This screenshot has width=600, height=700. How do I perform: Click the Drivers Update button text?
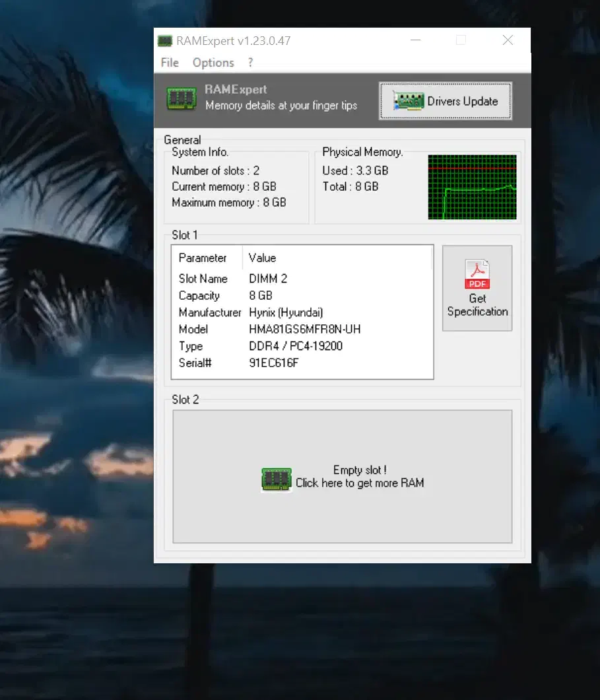[462, 101]
